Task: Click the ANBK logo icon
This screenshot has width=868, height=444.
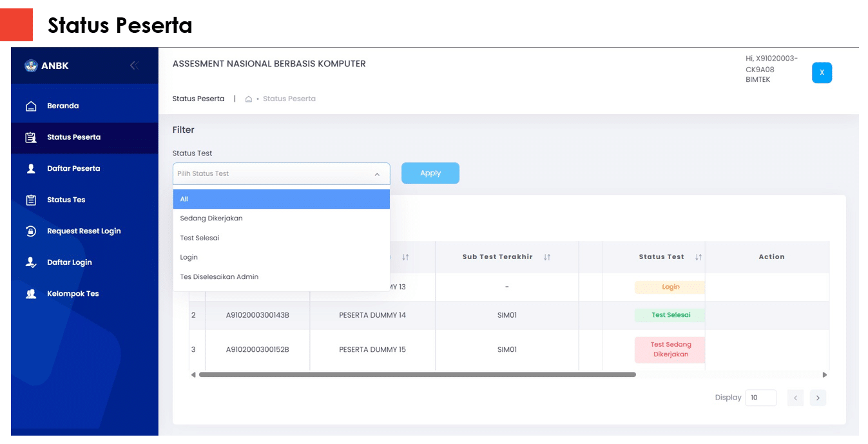Action: click(x=31, y=66)
